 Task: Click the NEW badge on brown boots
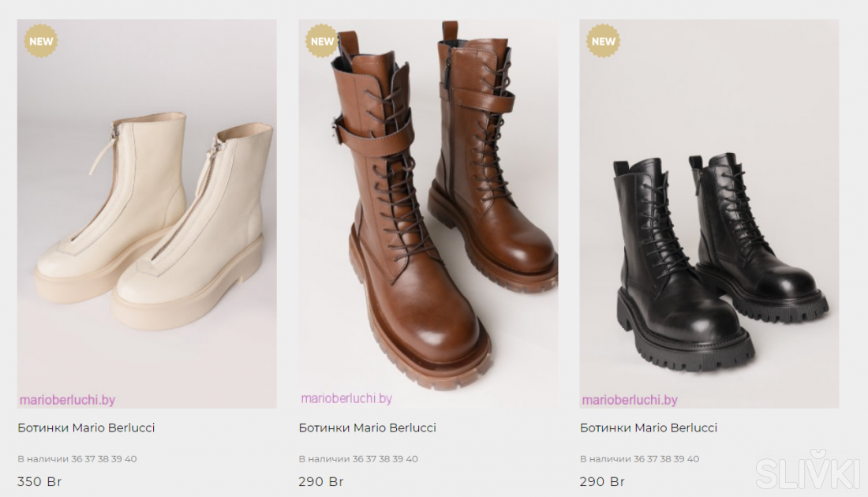point(322,41)
